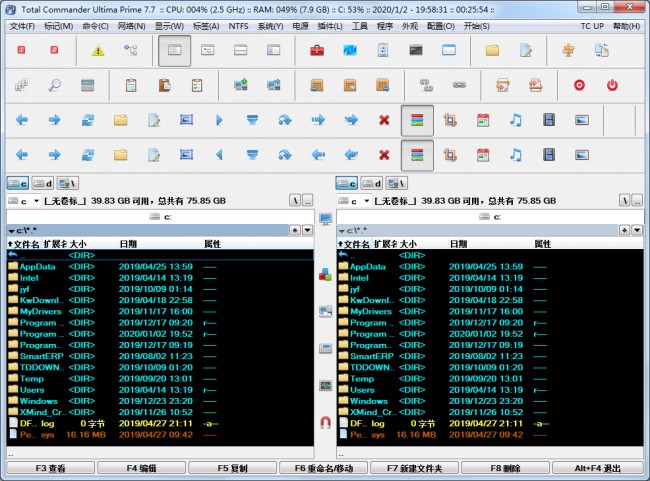Click the F3 查看 button
The height and width of the screenshot is (481, 650).
pyautogui.click(x=51, y=468)
